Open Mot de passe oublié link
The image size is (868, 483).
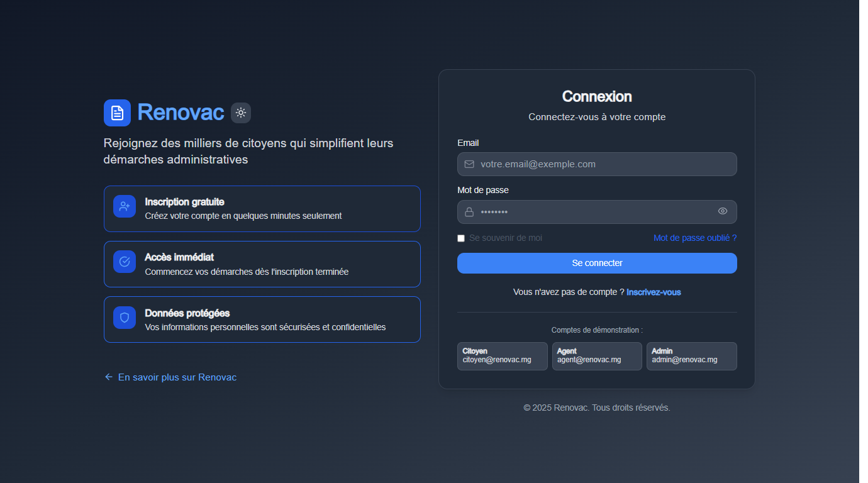click(x=695, y=238)
